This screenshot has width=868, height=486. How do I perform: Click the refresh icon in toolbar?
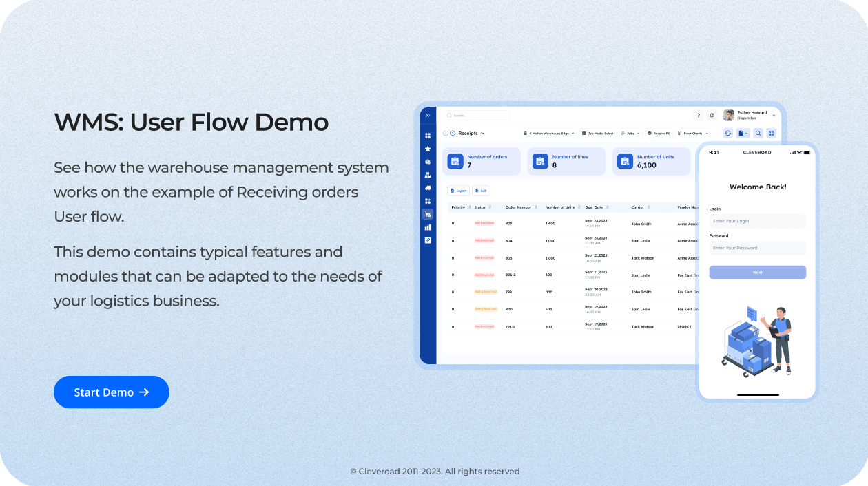pyautogui.click(x=728, y=133)
